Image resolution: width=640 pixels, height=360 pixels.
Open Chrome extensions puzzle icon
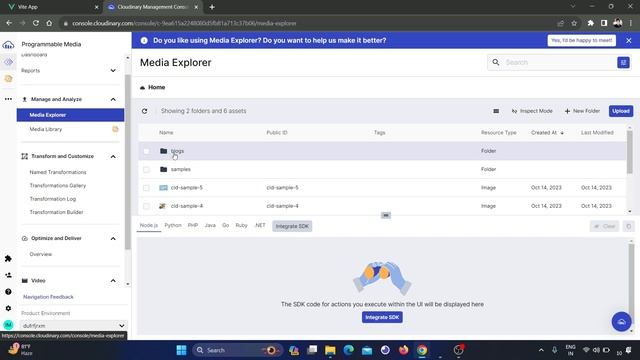tap(590, 23)
